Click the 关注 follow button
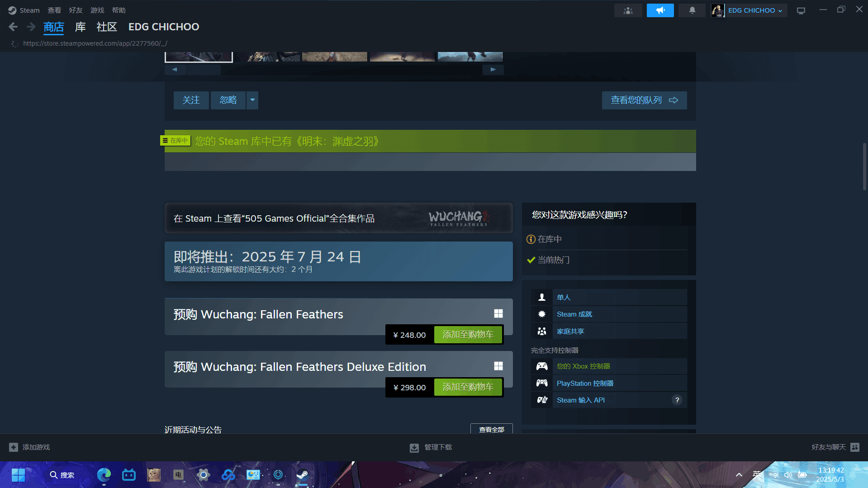 pyautogui.click(x=191, y=100)
